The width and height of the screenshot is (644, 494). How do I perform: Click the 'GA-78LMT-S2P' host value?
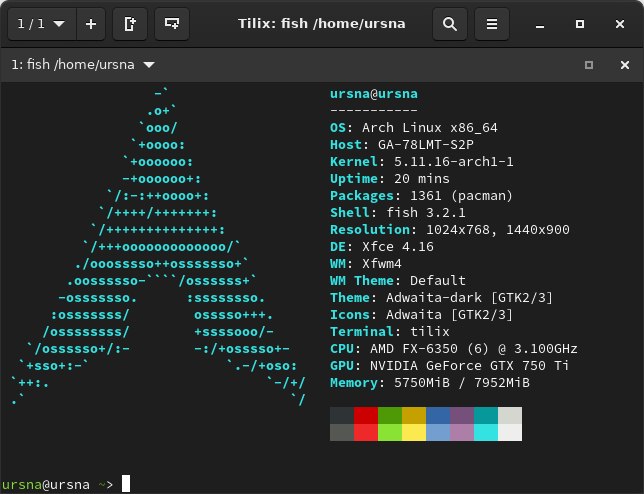(x=426, y=145)
